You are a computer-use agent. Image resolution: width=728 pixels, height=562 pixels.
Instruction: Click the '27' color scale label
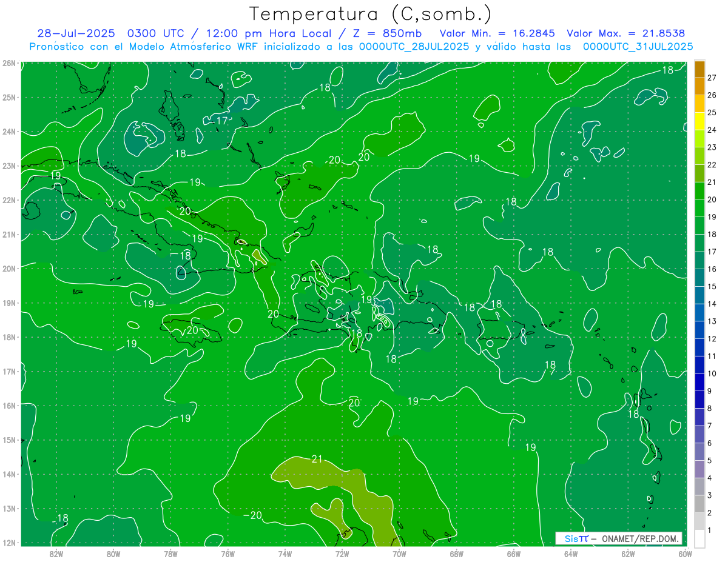click(712, 78)
